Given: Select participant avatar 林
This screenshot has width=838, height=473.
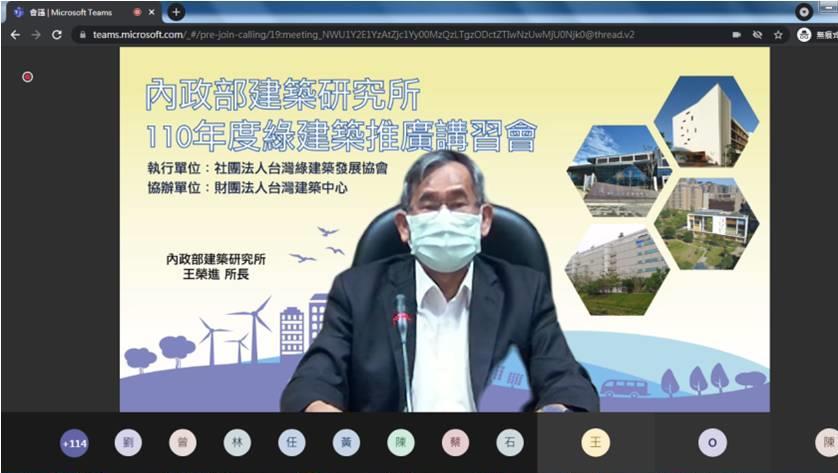Looking at the screenshot, I should 237,443.
